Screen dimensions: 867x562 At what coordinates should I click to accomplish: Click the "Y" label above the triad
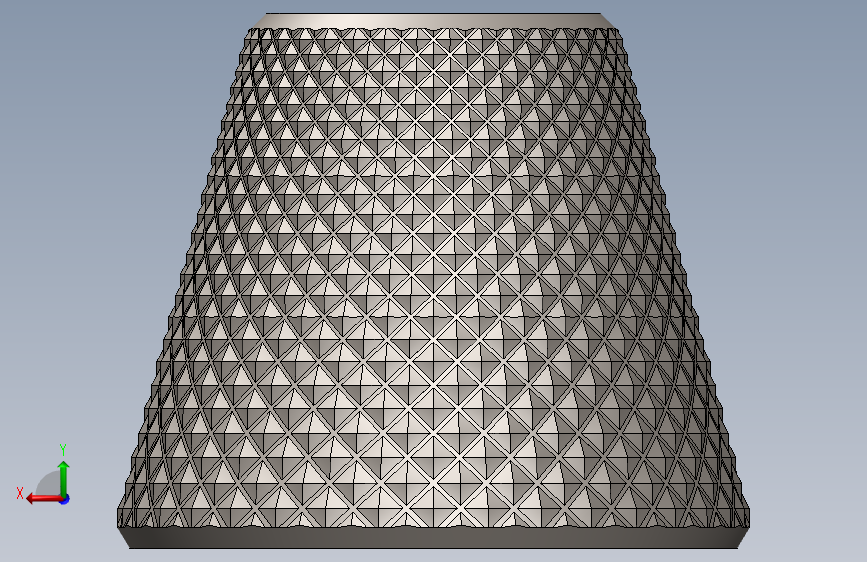pos(63,450)
